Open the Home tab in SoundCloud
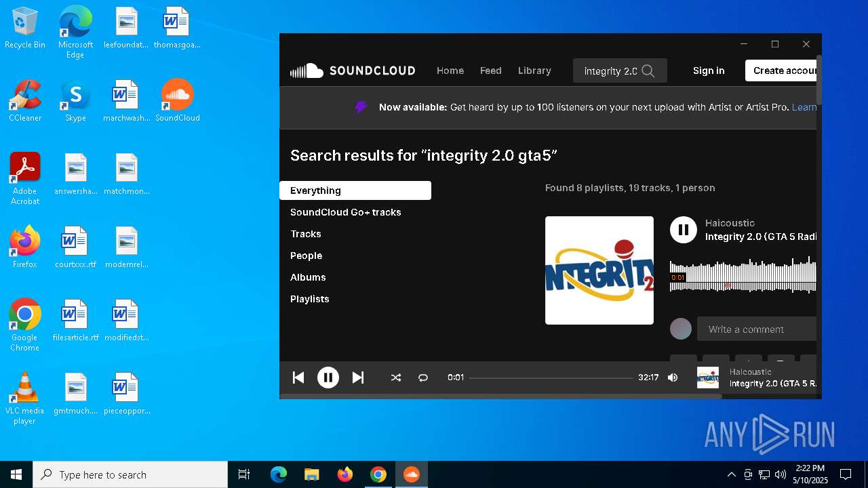The height and width of the screenshot is (488, 868). click(450, 70)
